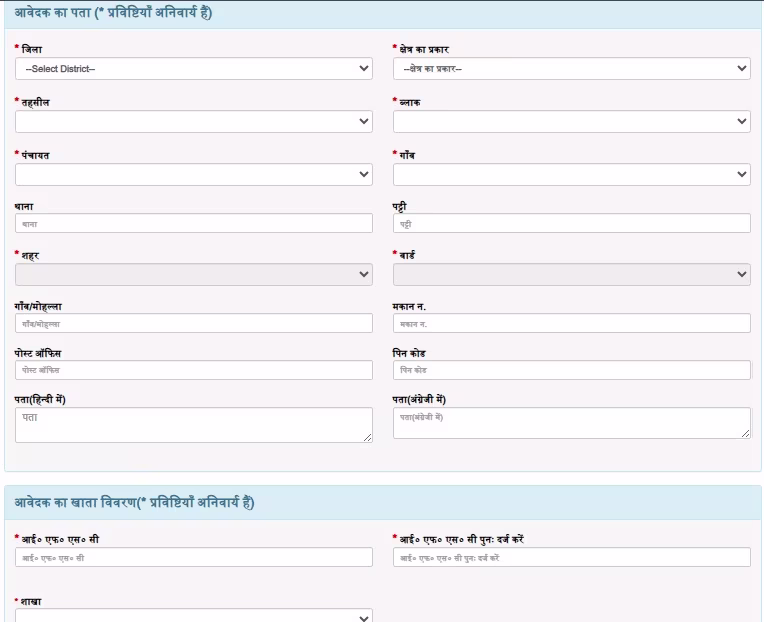Click the आई० एफ० एस० सी field
This screenshot has height=622, width=764.
click(x=193, y=558)
